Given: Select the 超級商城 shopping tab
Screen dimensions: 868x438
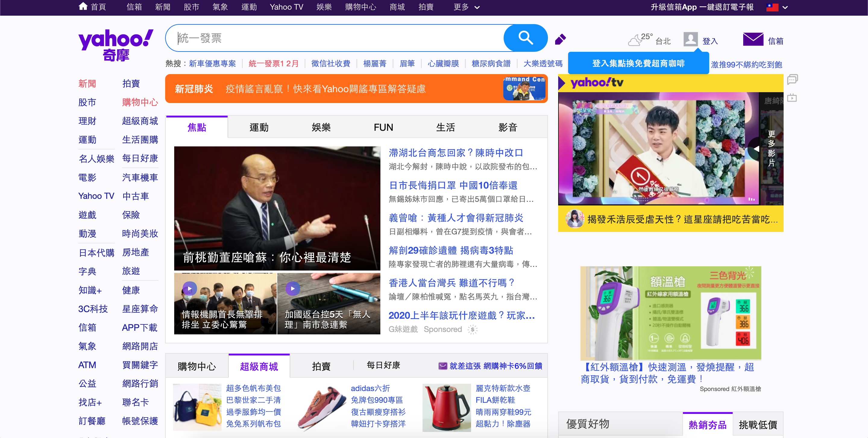Looking at the screenshot, I should pos(259,366).
